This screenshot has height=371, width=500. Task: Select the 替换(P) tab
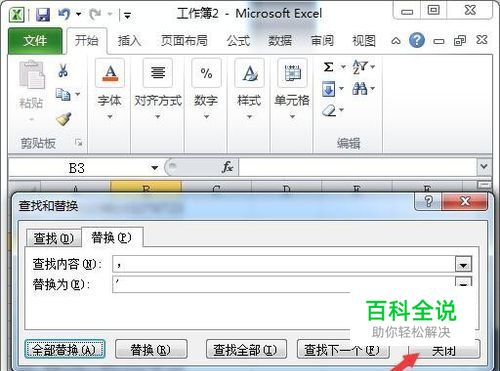(x=112, y=237)
